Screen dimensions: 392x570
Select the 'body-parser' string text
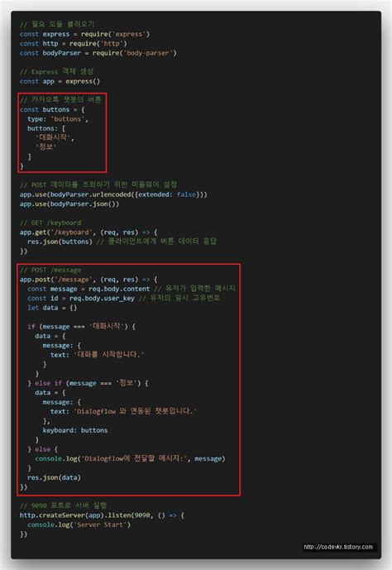tap(148, 53)
